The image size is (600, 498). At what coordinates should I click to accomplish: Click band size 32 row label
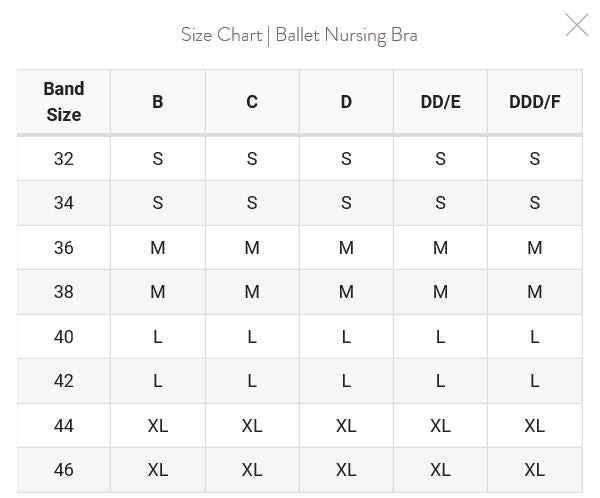coord(63,158)
